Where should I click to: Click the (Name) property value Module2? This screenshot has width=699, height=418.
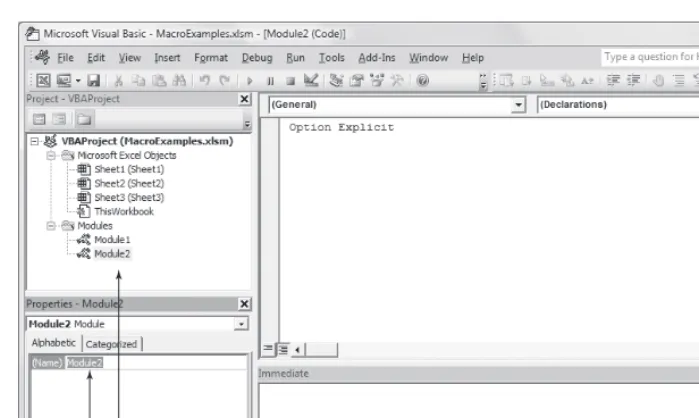(x=85, y=363)
